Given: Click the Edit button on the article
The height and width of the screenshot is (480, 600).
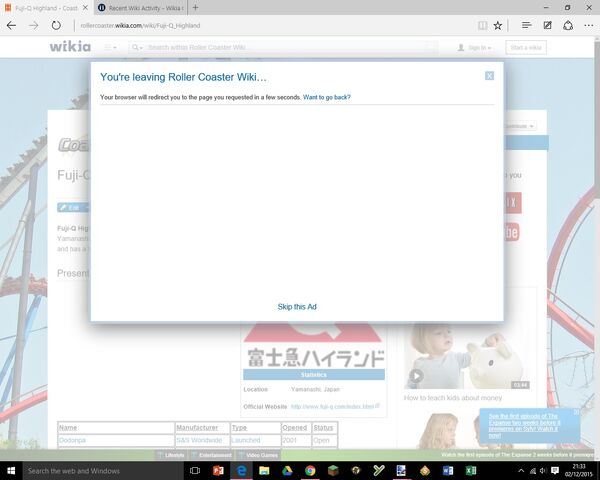Looking at the screenshot, I should click(x=73, y=207).
